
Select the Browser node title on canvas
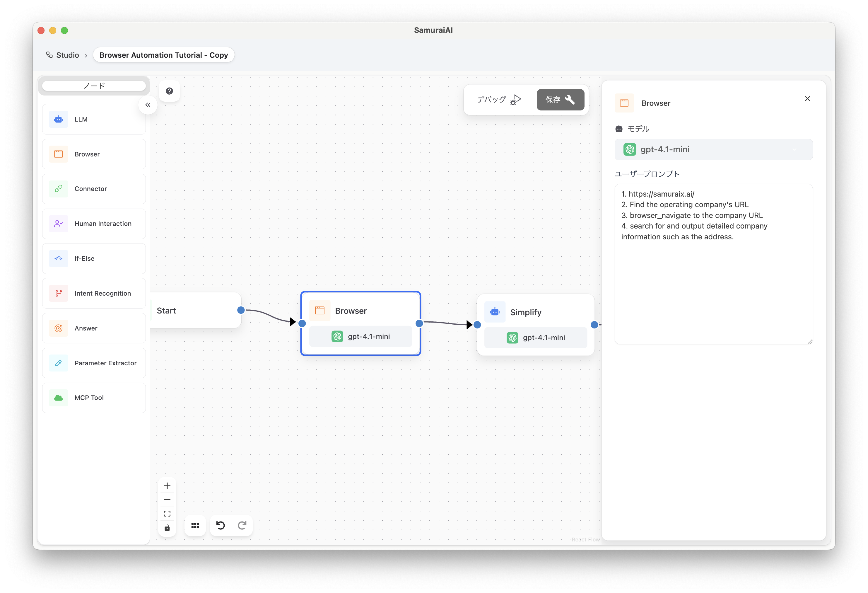click(351, 311)
